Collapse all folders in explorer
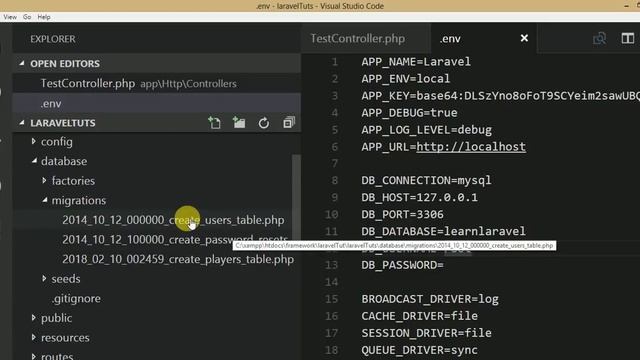Image resolution: width=640 pixels, height=360 pixels. [x=289, y=122]
